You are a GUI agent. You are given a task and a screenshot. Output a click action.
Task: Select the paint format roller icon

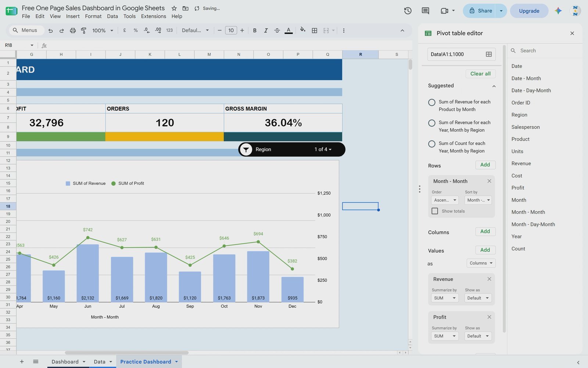point(84,31)
